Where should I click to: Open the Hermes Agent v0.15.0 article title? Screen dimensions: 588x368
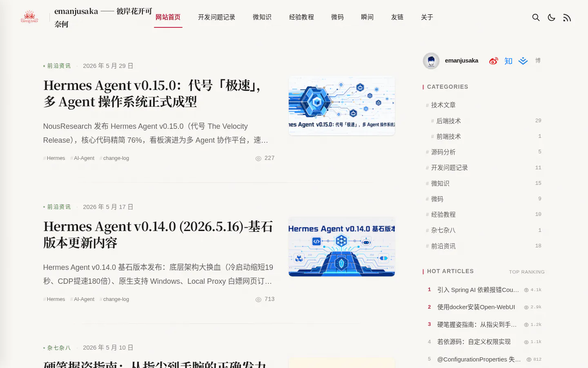[x=152, y=93]
